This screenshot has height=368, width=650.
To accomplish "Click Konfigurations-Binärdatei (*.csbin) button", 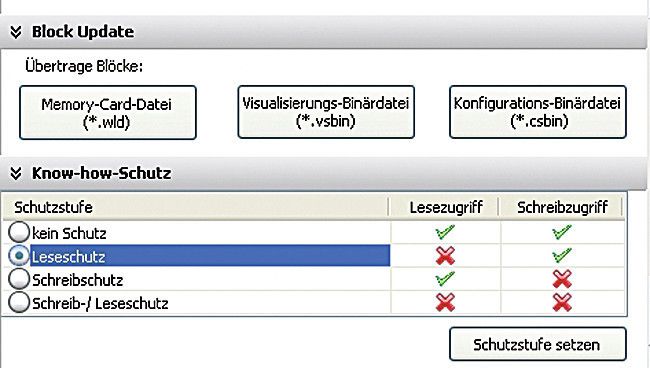I will (x=538, y=112).
